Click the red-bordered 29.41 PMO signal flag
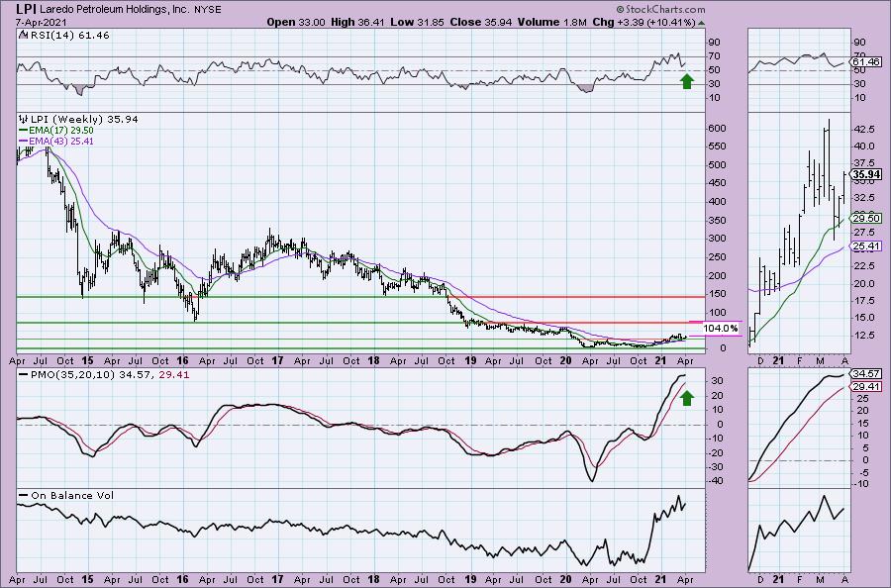The height and width of the screenshot is (588, 891). click(866, 387)
